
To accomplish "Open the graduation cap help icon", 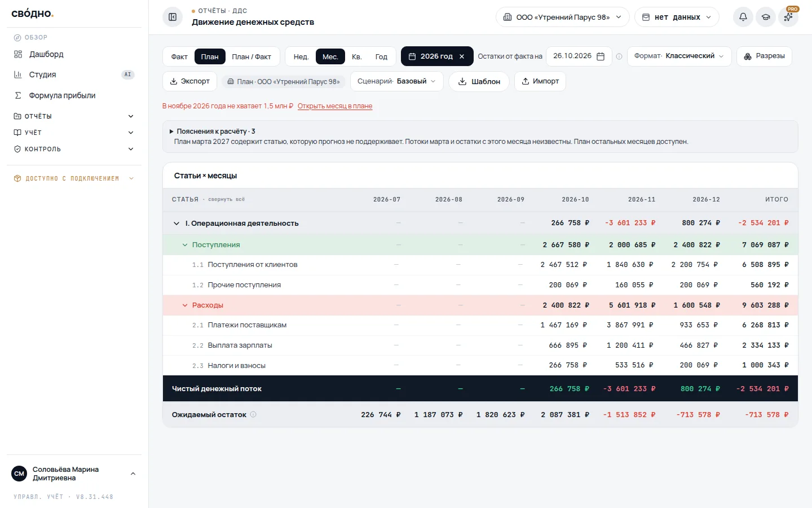I will point(766,17).
